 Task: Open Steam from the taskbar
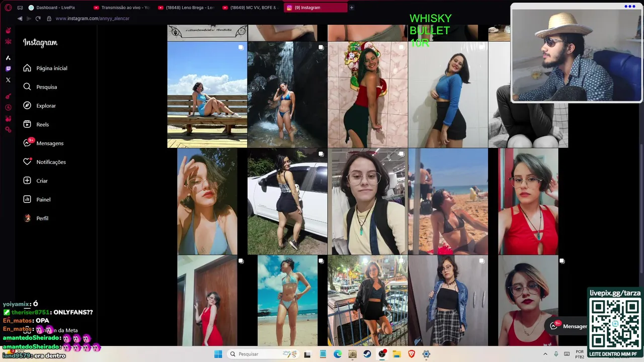367,354
